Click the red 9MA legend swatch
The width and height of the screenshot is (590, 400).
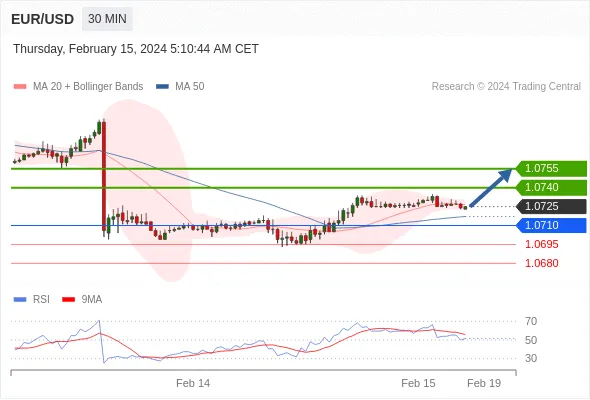pyautogui.click(x=68, y=300)
